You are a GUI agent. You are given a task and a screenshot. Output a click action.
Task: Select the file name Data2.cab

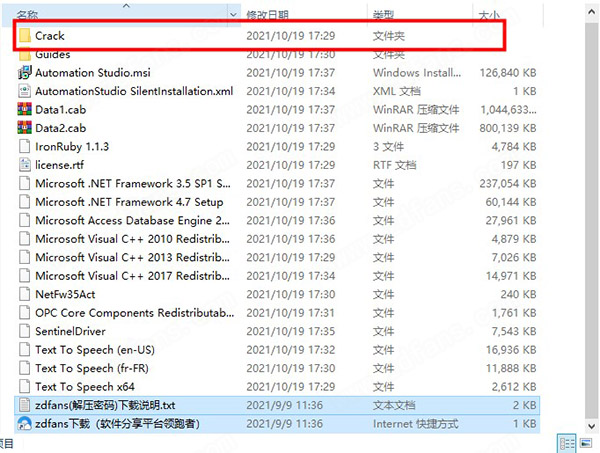point(60,128)
